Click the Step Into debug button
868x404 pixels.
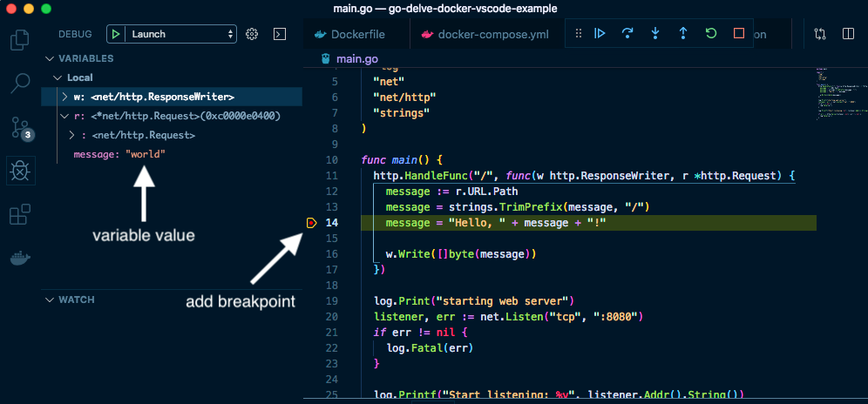[x=655, y=34]
